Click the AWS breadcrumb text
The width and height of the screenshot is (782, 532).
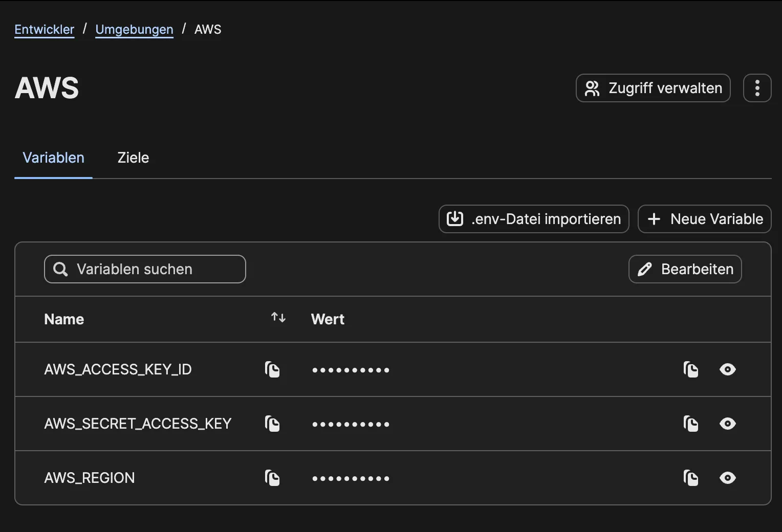point(208,30)
